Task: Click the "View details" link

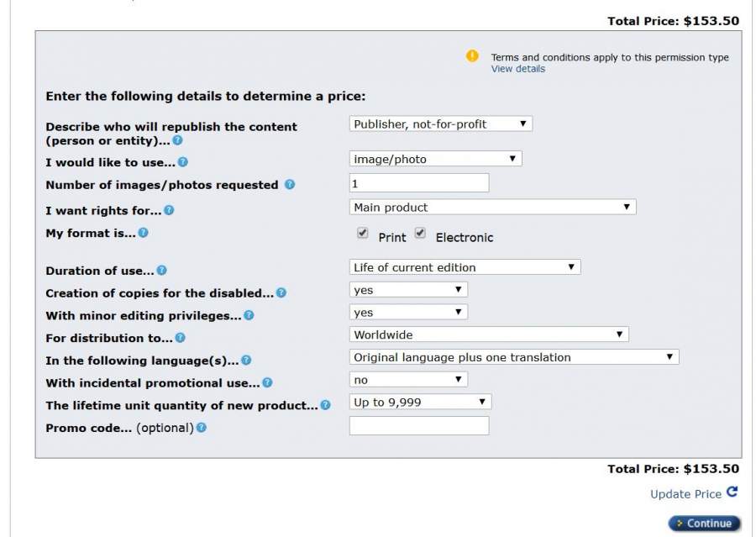Action: [517, 69]
